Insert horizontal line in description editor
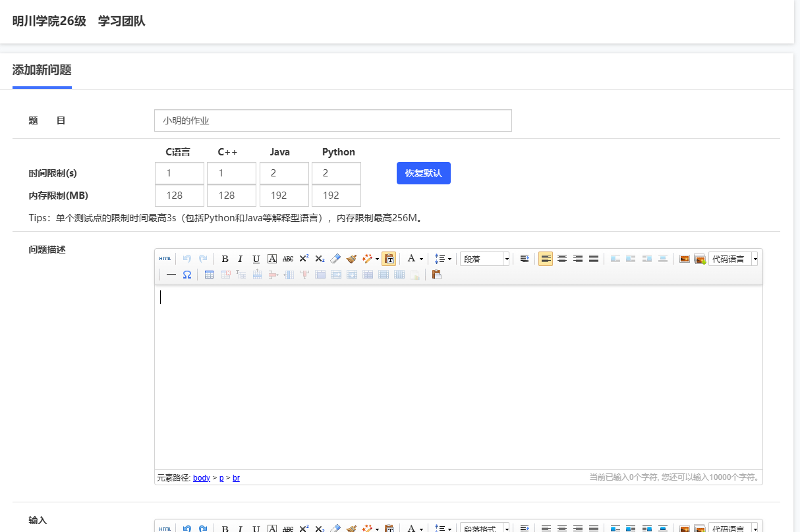Screen dimensions: 800x532 coord(171,275)
